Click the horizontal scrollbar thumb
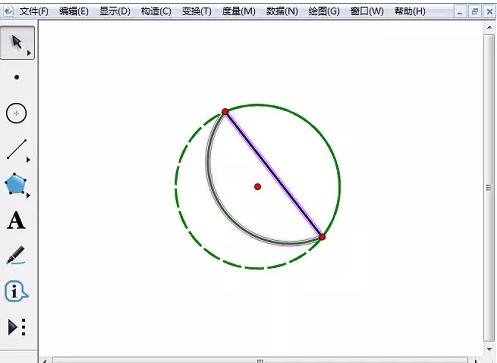Image resolution: width=497 pixels, height=363 pixels. point(260,360)
